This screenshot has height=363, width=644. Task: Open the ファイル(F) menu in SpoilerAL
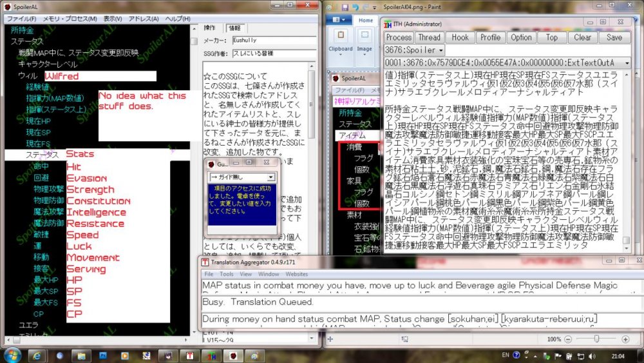[21, 19]
